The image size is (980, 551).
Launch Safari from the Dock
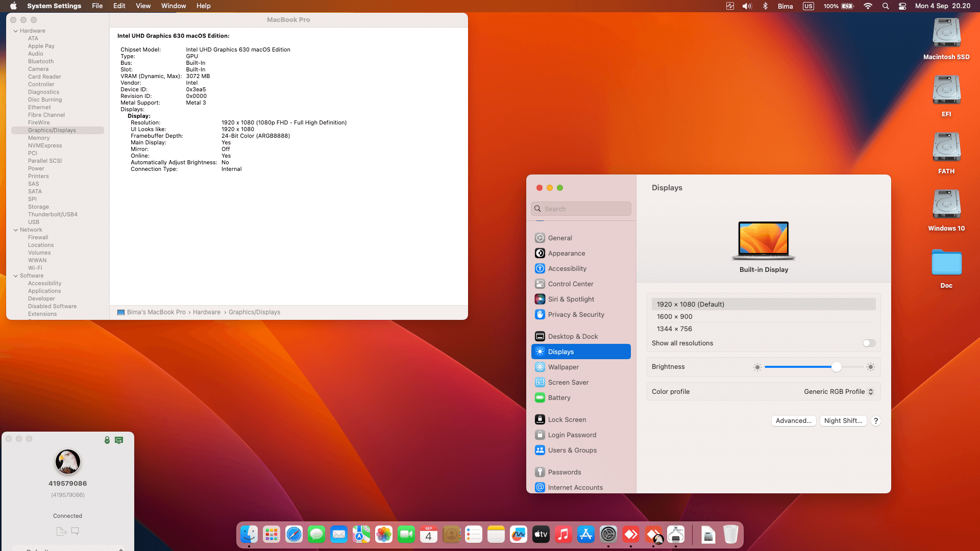point(293,534)
